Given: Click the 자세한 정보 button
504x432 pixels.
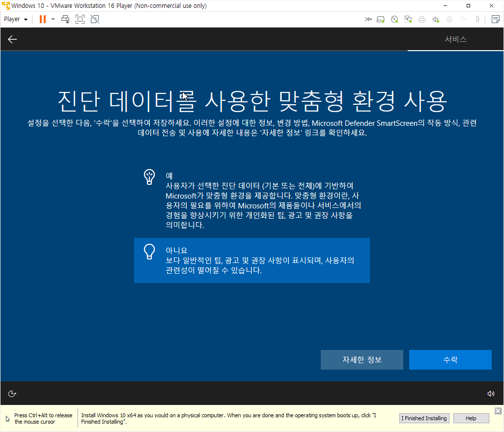Looking at the screenshot, I should (x=362, y=360).
